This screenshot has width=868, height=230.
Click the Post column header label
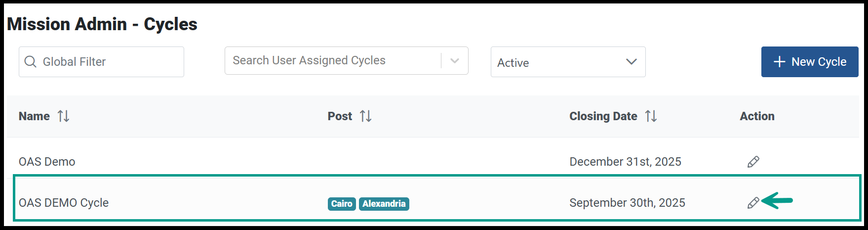click(340, 116)
